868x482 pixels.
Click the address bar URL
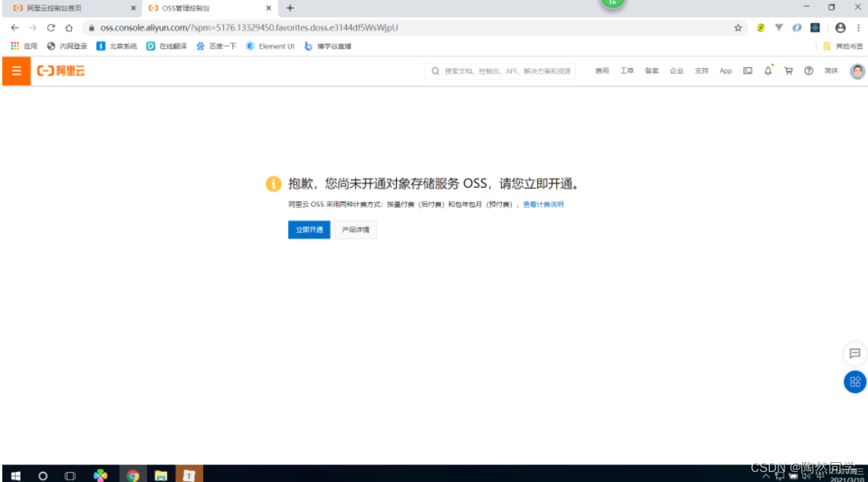pyautogui.click(x=249, y=28)
